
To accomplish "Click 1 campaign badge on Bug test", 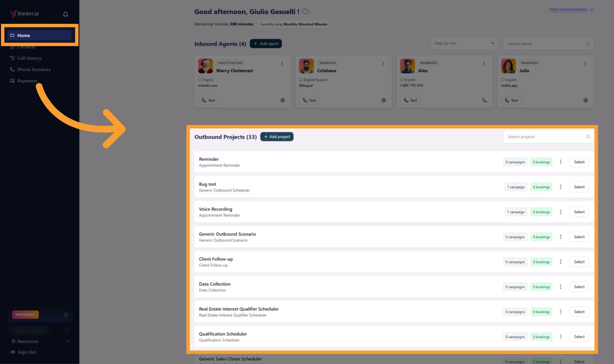I will (x=516, y=187).
